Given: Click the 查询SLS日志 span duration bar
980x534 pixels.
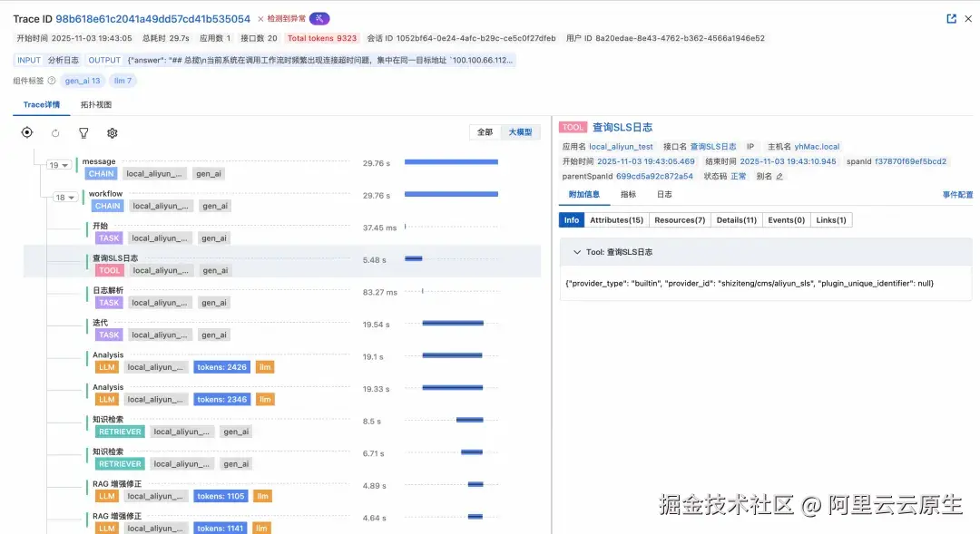Looking at the screenshot, I should (415, 259).
